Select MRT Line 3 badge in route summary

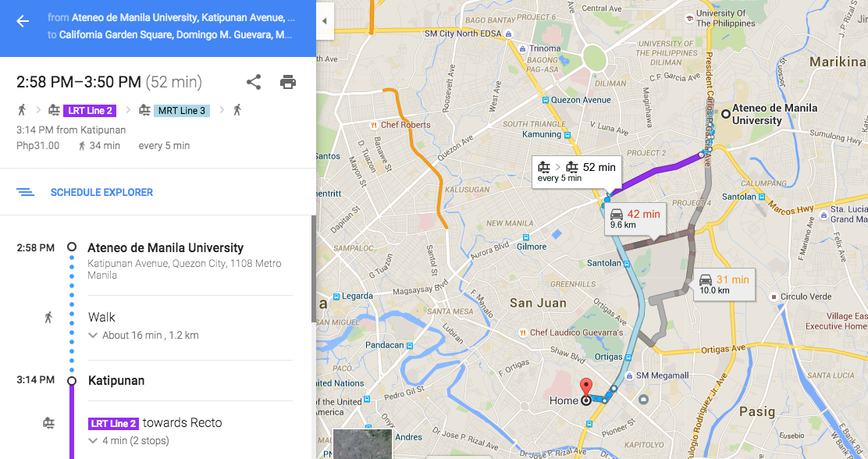click(182, 111)
